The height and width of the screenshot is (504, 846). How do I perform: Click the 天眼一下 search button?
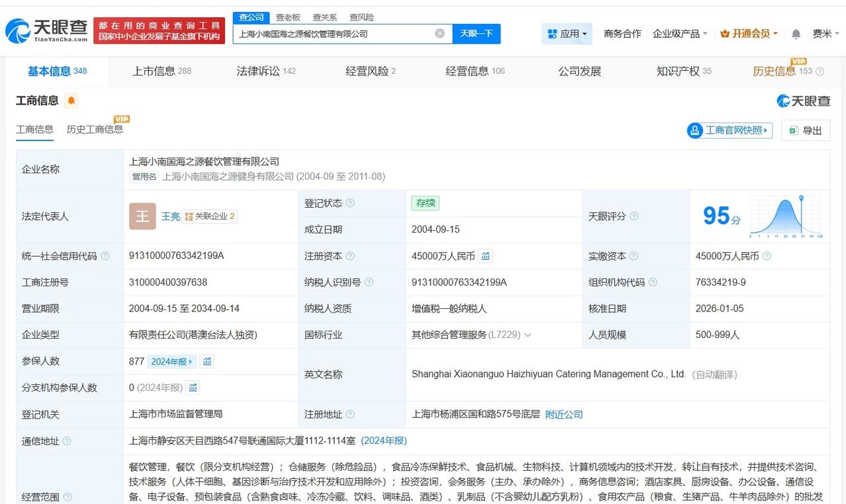tap(476, 34)
